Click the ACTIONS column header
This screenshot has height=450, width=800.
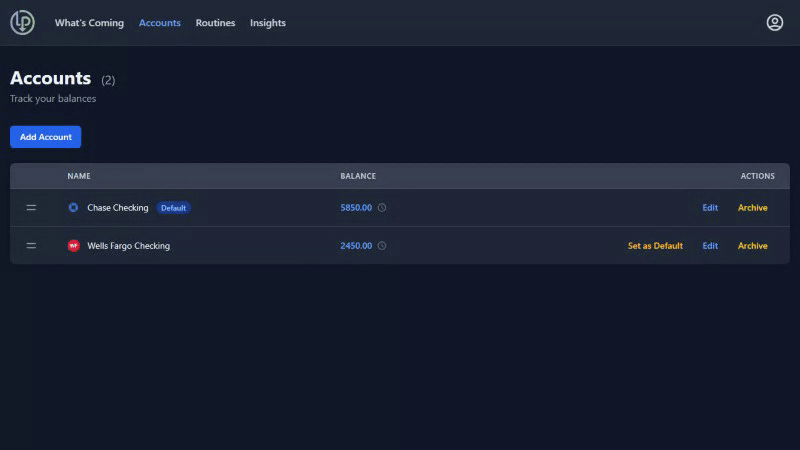(758, 176)
